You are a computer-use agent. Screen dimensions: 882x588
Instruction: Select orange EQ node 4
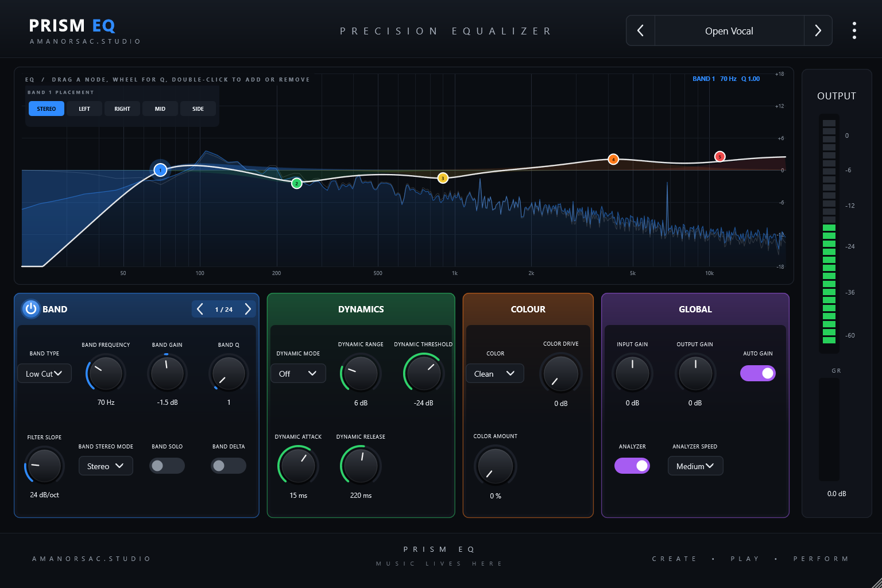[613, 159]
